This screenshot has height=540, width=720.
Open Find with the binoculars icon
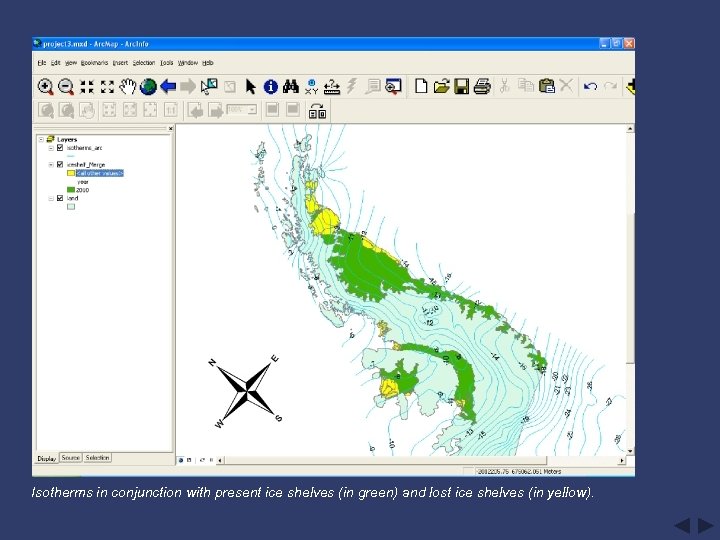tap(291, 86)
